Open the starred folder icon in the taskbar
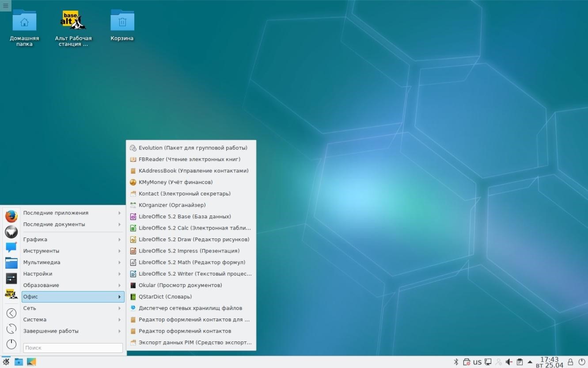This screenshot has width=588, height=368. pyautogui.click(x=19, y=362)
